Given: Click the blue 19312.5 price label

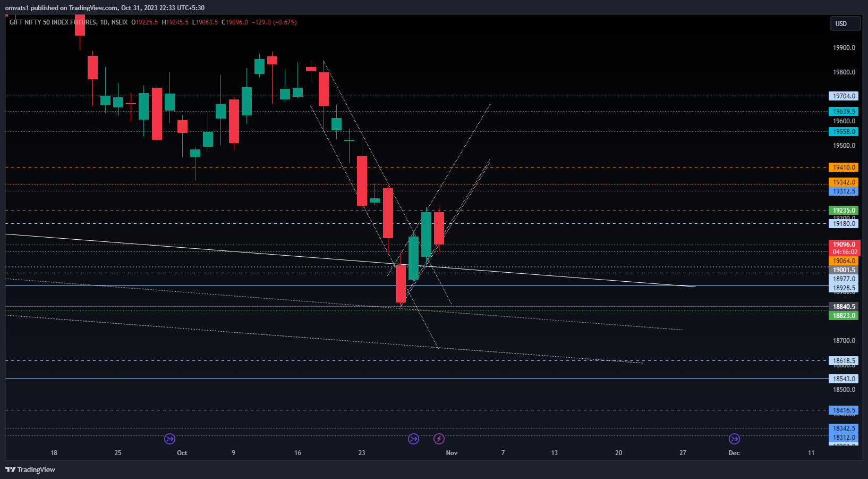Looking at the screenshot, I should tap(844, 191).
